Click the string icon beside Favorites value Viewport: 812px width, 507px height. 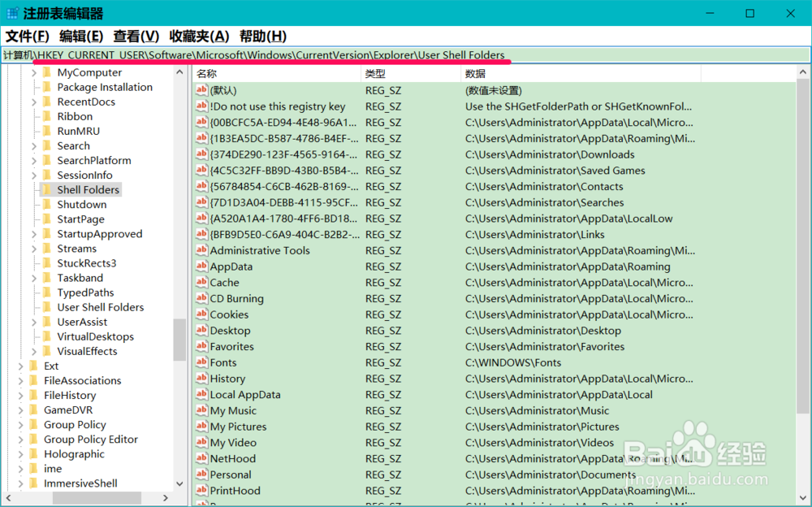(x=201, y=346)
